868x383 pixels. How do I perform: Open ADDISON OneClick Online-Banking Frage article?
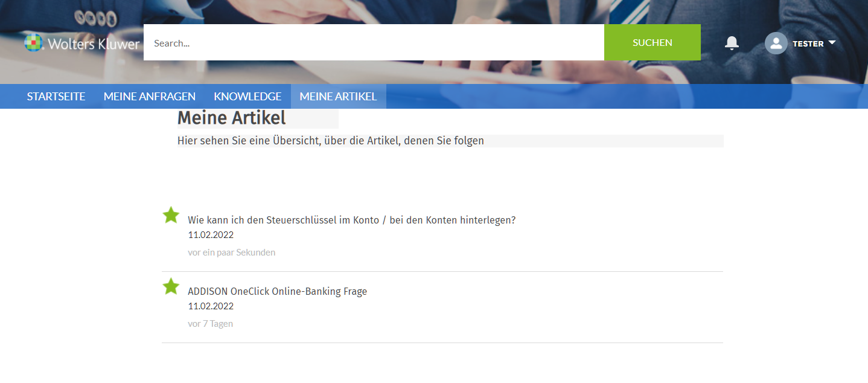point(277,291)
